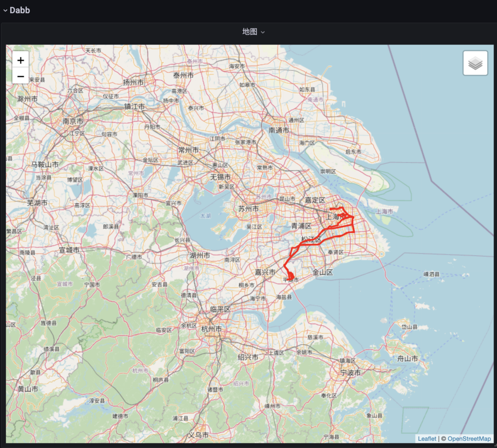Image resolution: width=497 pixels, height=448 pixels.
Task: Open the Leaflet map layers control
Action: (x=475, y=63)
